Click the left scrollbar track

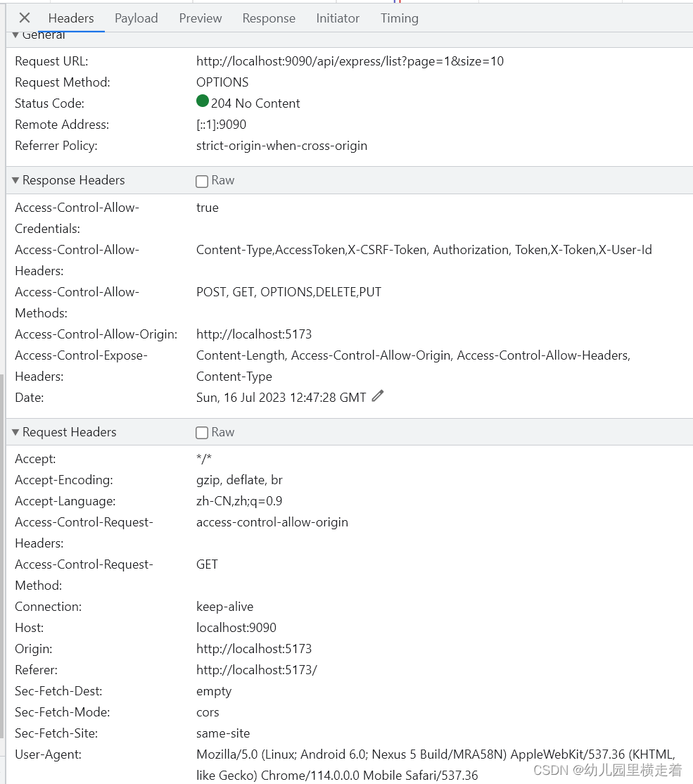coord(4,394)
